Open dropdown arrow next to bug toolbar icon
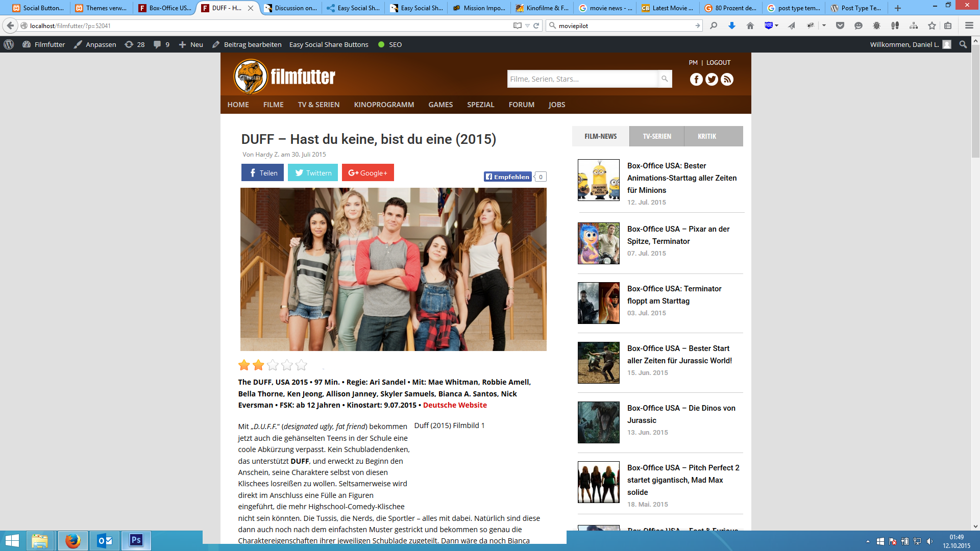This screenshot has height=551, width=980. tap(824, 26)
